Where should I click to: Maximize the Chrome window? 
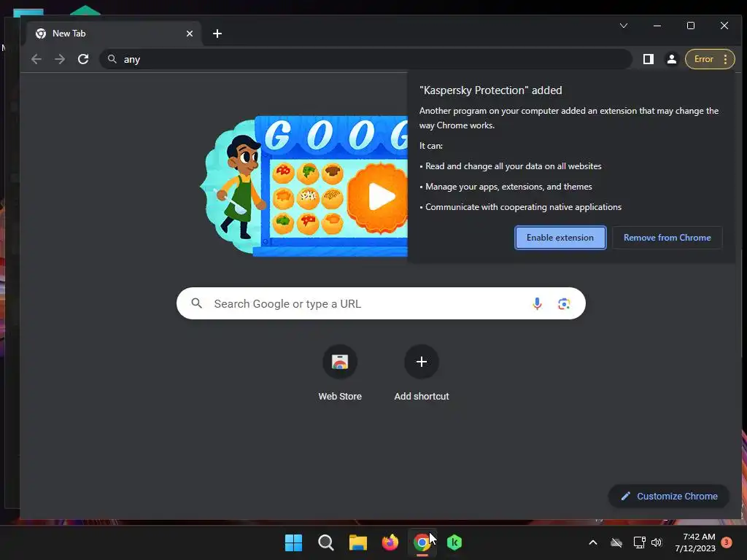click(x=691, y=26)
